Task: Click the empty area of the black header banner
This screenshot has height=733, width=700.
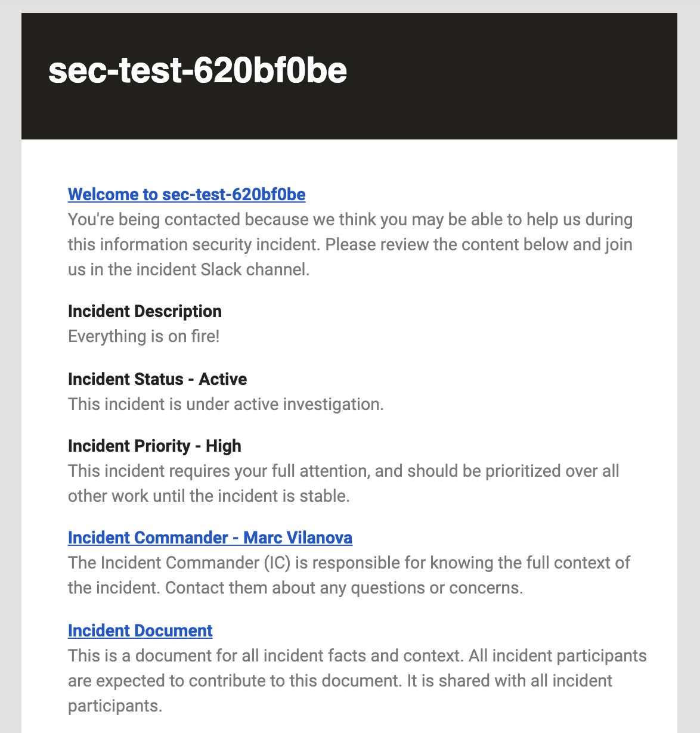Action: [x=513, y=76]
